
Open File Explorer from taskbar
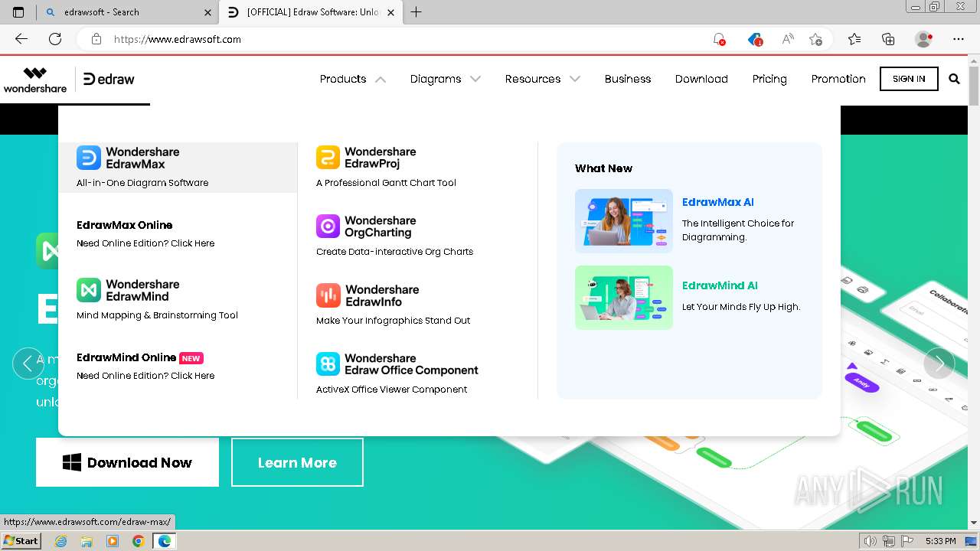[87, 541]
